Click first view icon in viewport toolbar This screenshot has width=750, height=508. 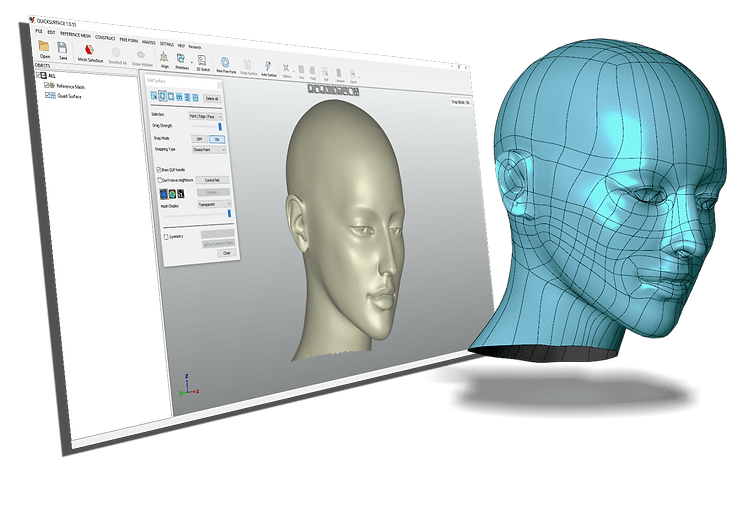[311, 88]
